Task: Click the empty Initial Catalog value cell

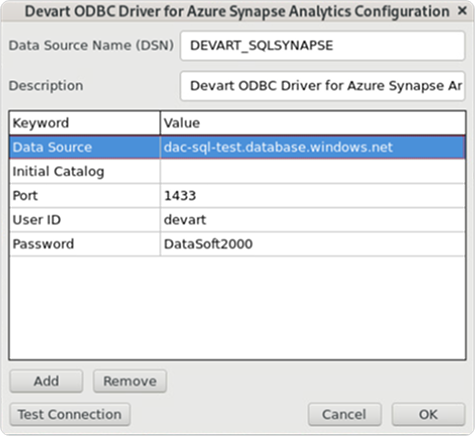Action: 313,171
